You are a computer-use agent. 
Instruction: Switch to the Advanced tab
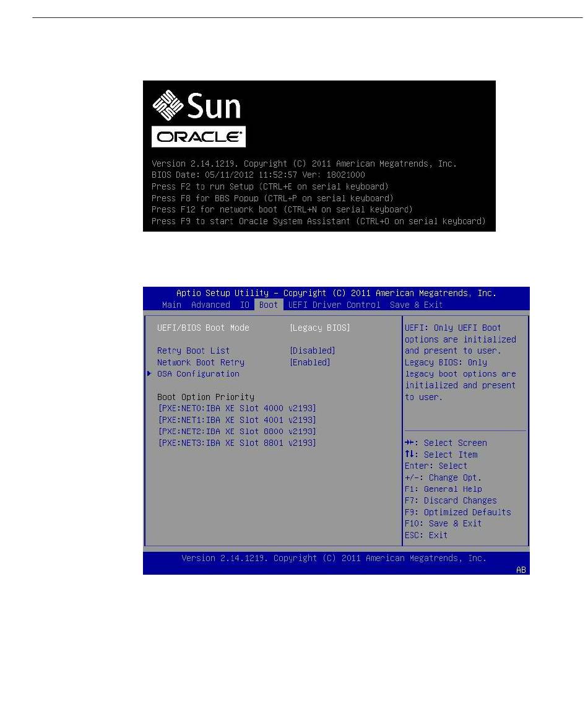(x=210, y=305)
